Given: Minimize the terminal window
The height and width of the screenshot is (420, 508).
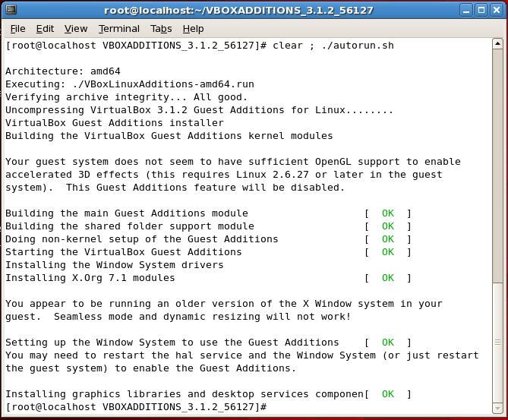Looking at the screenshot, I should click(466, 11).
